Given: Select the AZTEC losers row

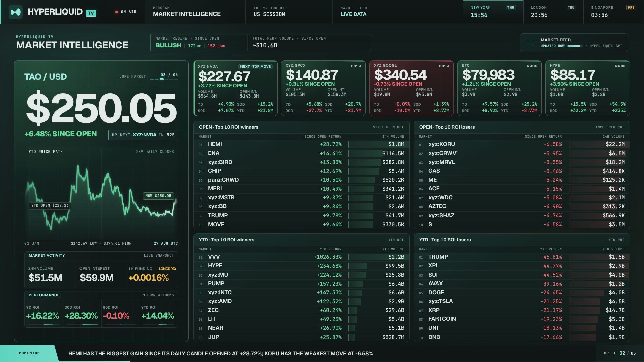Looking at the screenshot, I should point(522,206).
